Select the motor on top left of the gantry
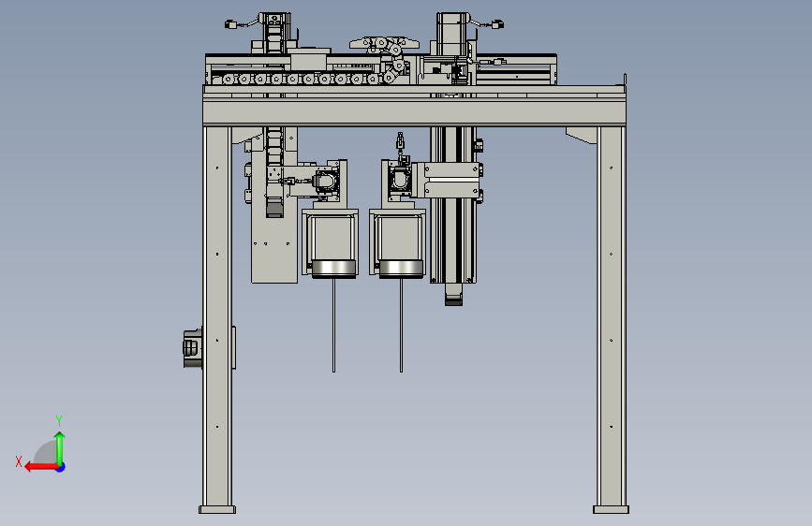The image size is (812, 526). [274, 33]
